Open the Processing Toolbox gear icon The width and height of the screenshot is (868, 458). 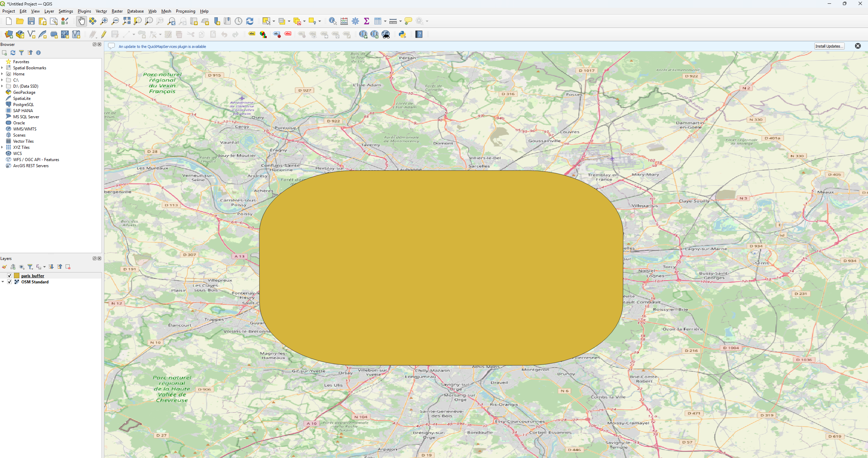pos(355,21)
